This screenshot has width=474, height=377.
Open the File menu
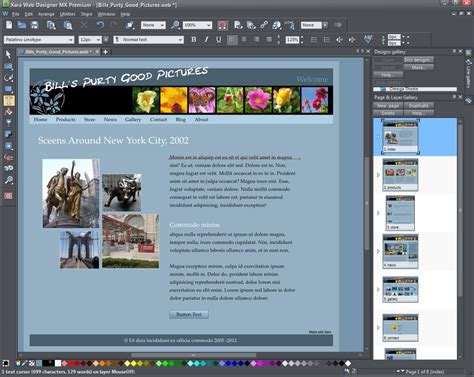point(15,14)
